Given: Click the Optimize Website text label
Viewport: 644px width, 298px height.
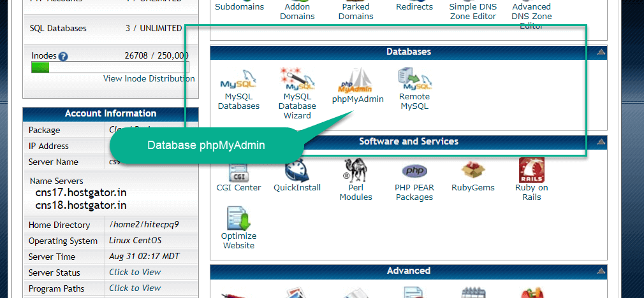Looking at the screenshot, I should coord(238,241).
